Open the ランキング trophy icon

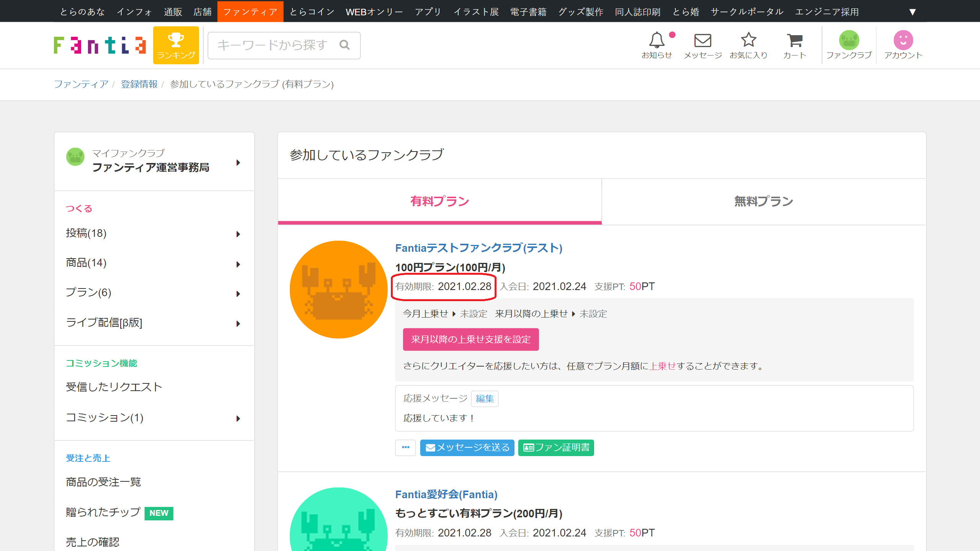176,45
